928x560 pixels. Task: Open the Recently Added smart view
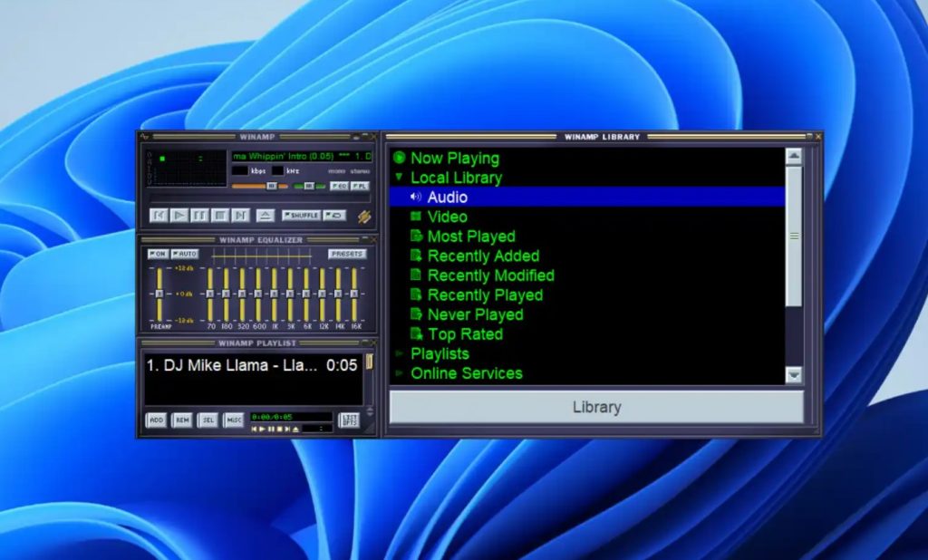click(483, 256)
